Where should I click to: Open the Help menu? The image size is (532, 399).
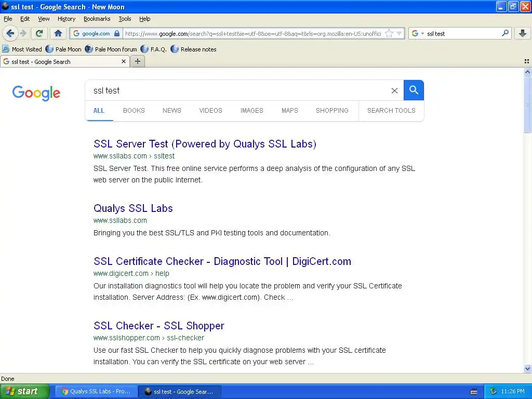pyautogui.click(x=145, y=19)
